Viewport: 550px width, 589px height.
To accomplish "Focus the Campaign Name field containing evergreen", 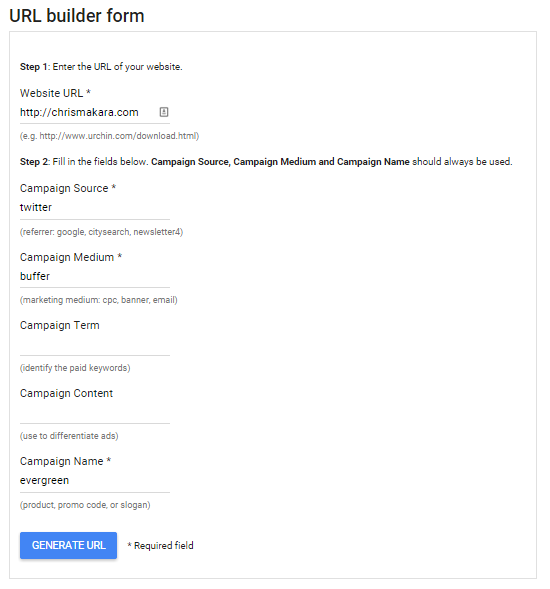I will point(95,481).
